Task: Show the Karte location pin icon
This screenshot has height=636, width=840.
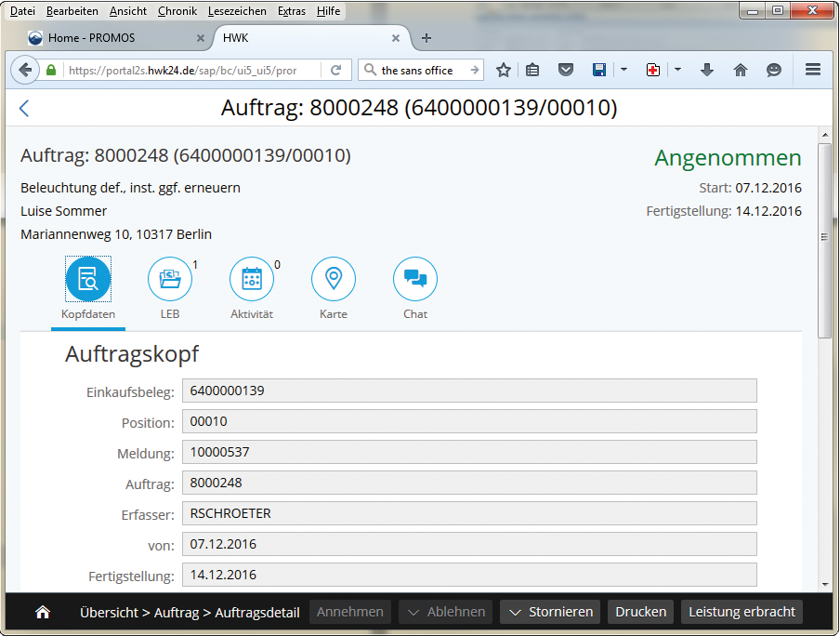Action: pos(333,278)
